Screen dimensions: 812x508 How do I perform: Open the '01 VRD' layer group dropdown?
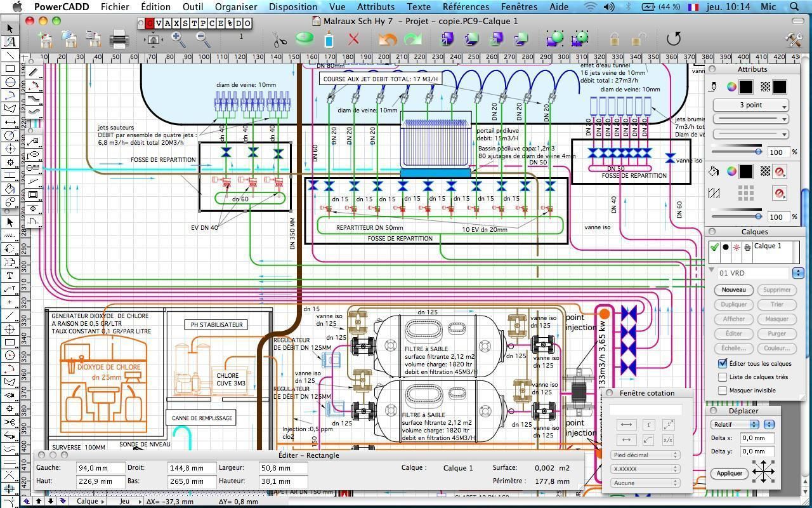tap(798, 273)
